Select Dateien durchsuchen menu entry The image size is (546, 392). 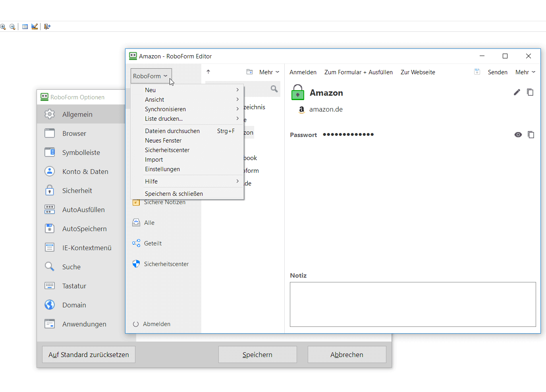coord(187,131)
